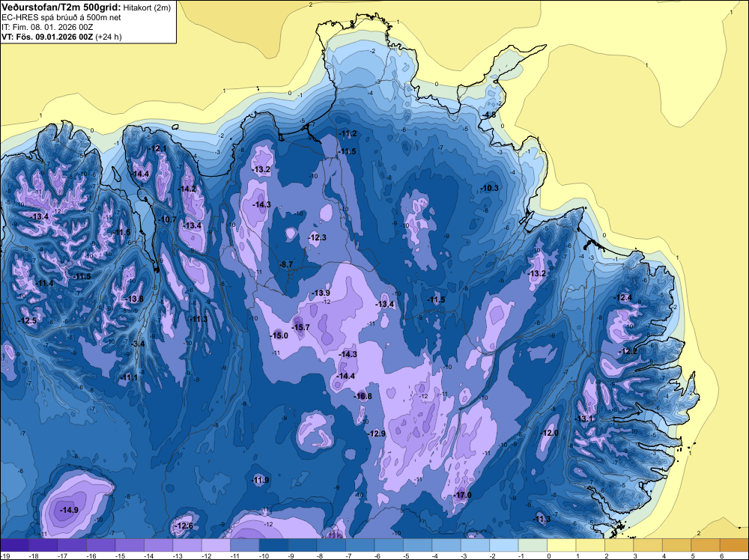Click the -11.9 temperature reading

261,481
